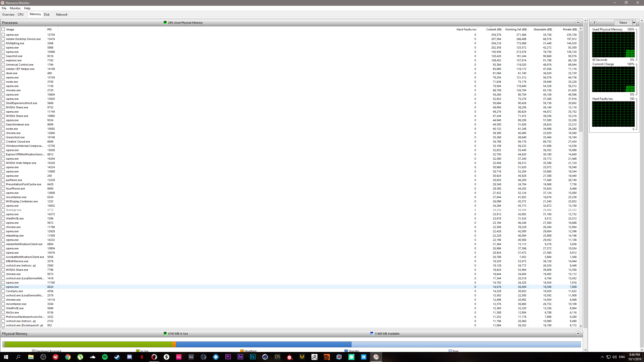Image resolution: width=644 pixels, height=362 pixels.
Task: Open the Monitor menu
Action: (x=15, y=8)
